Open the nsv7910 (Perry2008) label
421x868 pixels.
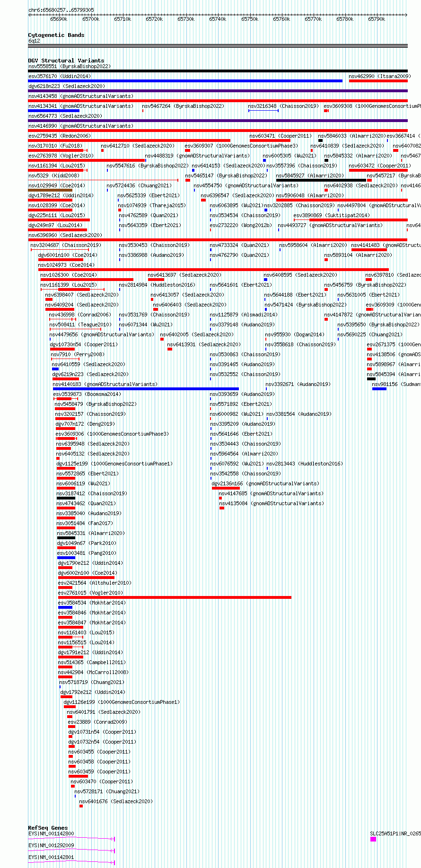78,354
